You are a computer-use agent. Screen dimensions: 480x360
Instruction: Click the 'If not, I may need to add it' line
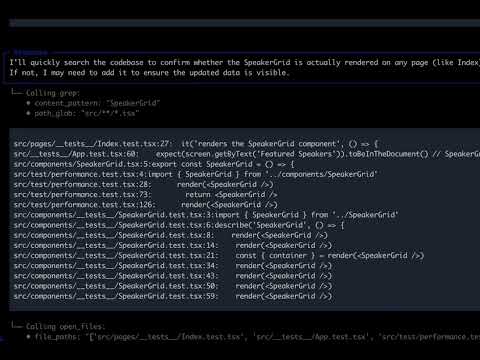click(149, 73)
